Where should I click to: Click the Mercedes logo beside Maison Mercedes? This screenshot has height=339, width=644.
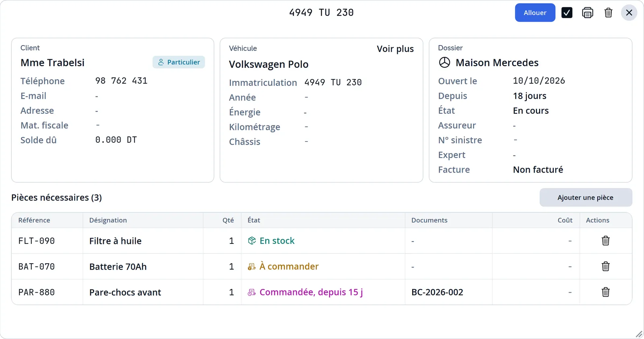(x=444, y=62)
